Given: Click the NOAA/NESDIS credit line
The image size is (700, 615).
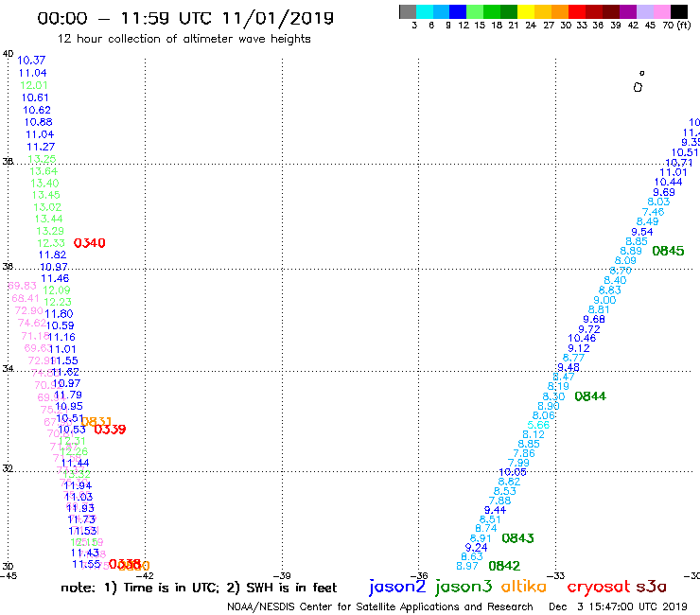Looking at the screenshot, I should pos(380,606).
